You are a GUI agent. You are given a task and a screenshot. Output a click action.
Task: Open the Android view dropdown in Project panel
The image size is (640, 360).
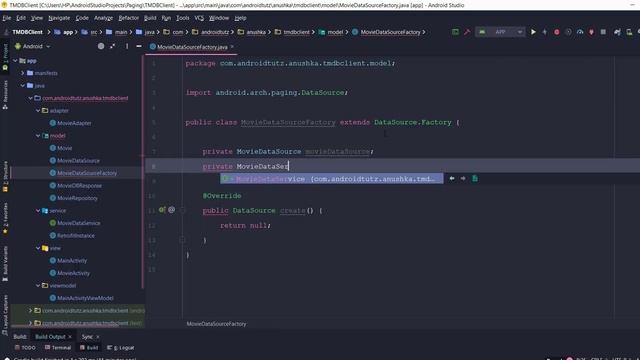(x=33, y=47)
